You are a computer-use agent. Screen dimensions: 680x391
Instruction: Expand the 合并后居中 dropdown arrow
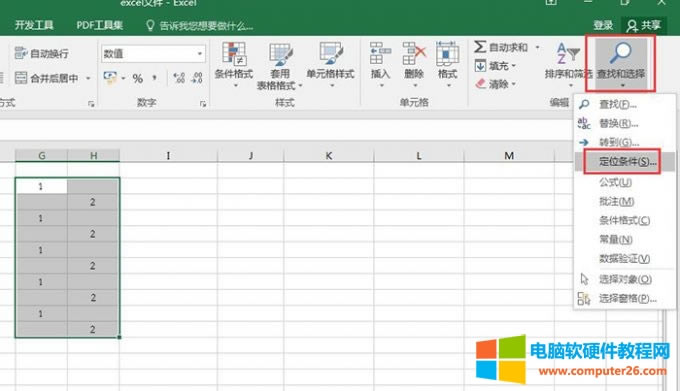pos(88,78)
